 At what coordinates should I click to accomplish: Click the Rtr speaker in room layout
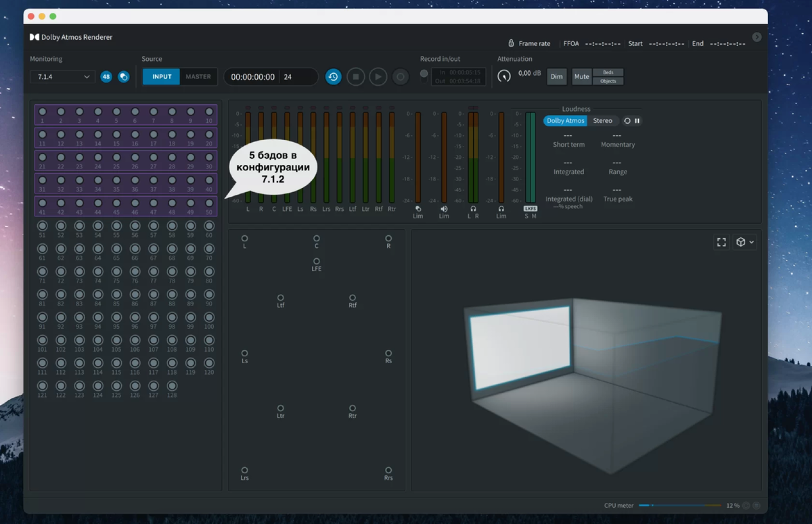353,408
